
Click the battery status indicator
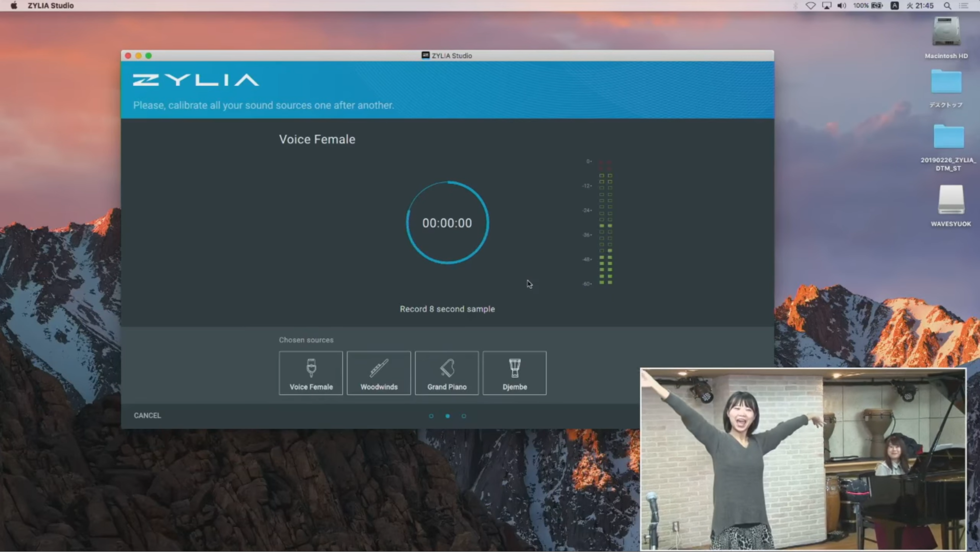pyautogui.click(x=868, y=5)
